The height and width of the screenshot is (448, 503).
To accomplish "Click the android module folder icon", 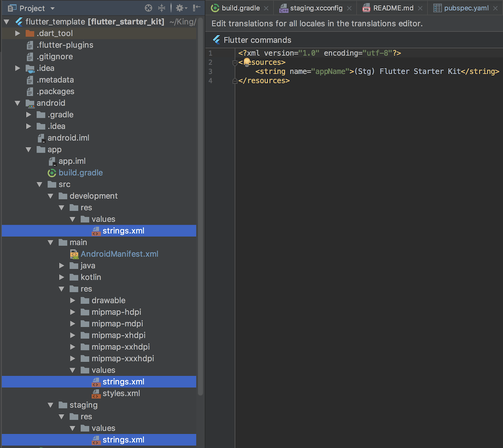I will point(30,103).
